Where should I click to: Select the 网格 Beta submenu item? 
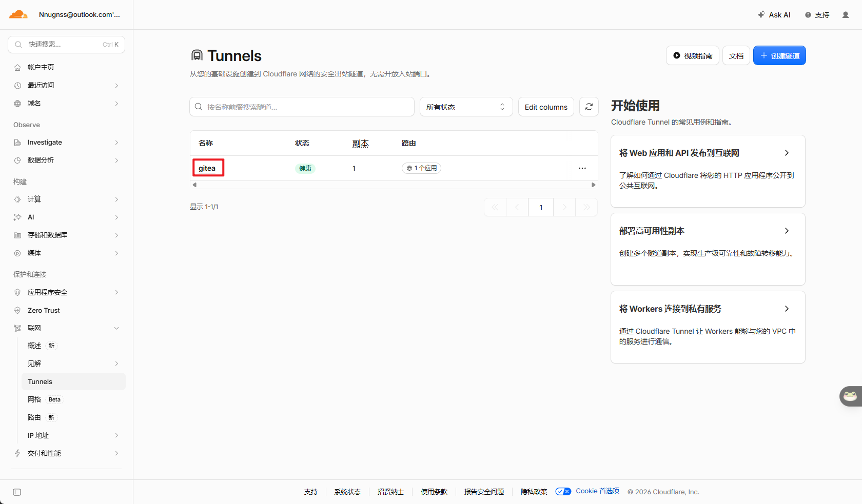click(x=73, y=399)
